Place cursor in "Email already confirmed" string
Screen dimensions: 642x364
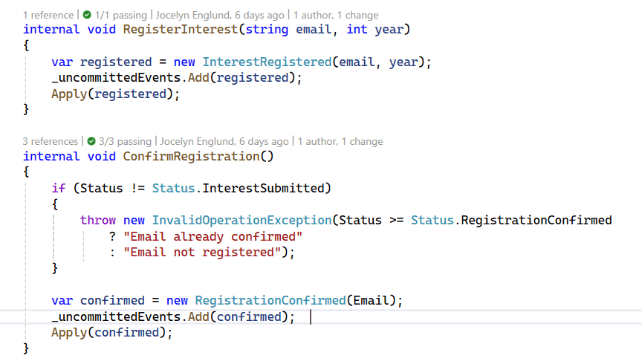213,236
